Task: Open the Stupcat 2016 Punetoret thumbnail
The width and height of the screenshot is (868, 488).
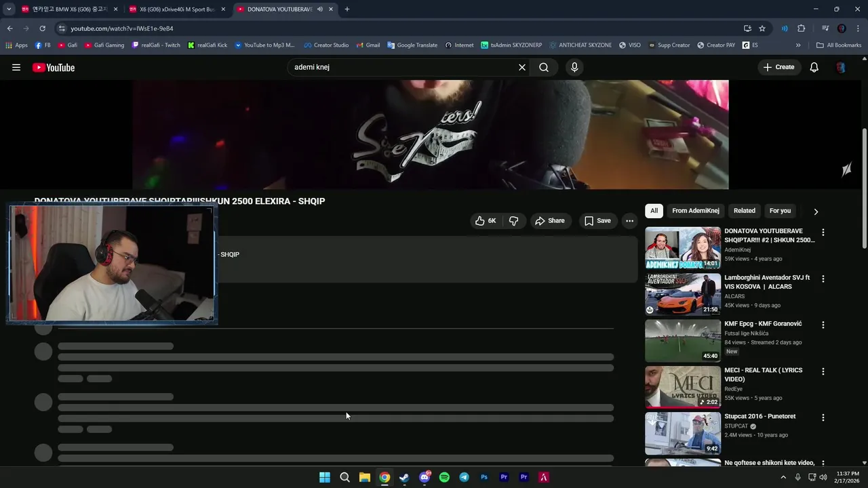Action: (x=682, y=433)
